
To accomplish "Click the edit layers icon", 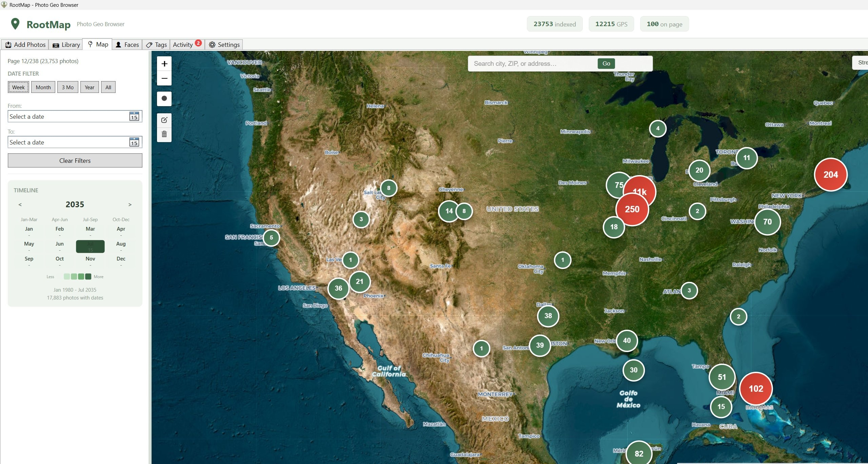I will 164,120.
